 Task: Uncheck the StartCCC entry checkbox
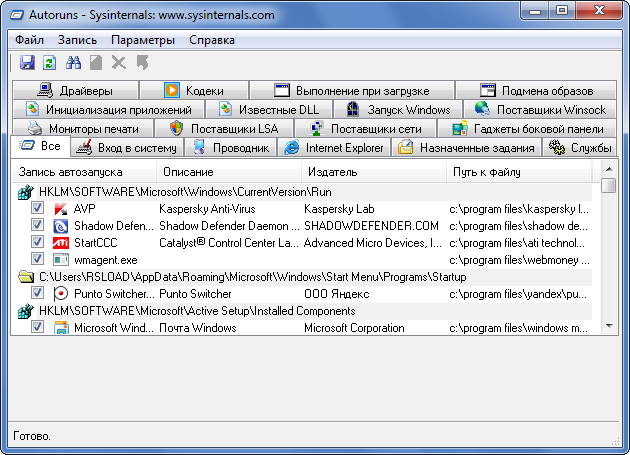coord(37,242)
